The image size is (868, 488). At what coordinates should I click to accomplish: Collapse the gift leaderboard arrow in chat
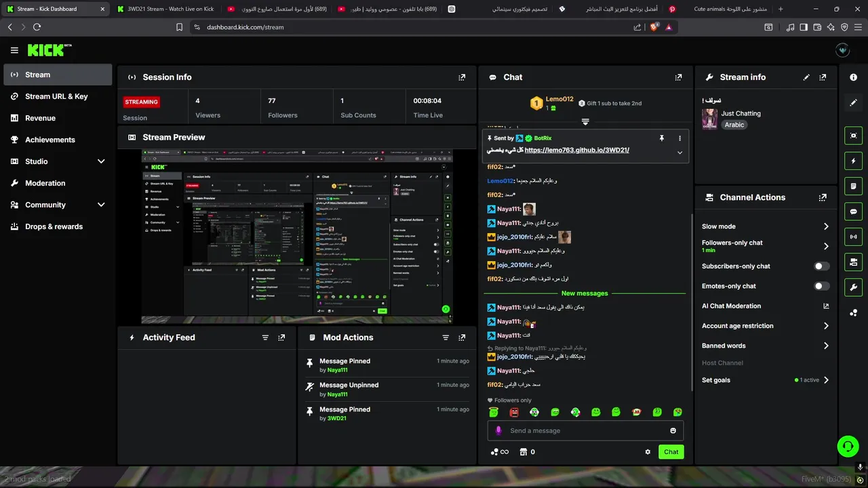[585, 122]
